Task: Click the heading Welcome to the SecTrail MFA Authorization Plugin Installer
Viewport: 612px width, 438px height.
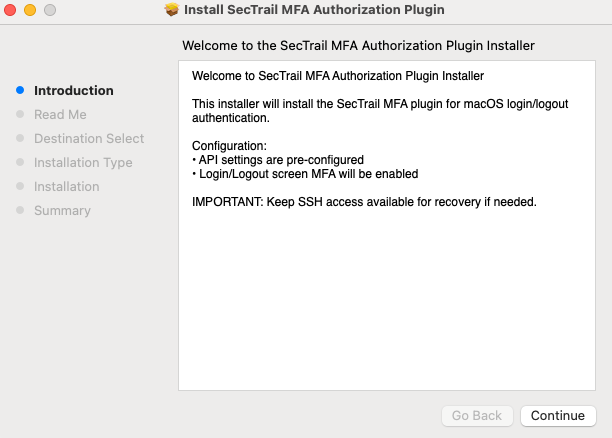Action: pyautogui.click(x=358, y=46)
